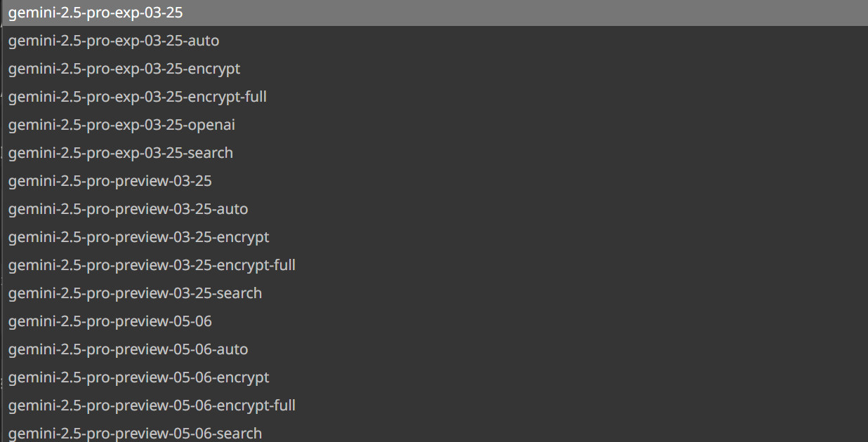The width and height of the screenshot is (868, 442).
Task: Choose gemini-2.5-pro-preview-05-06-auto option
Action: pyautogui.click(x=128, y=349)
